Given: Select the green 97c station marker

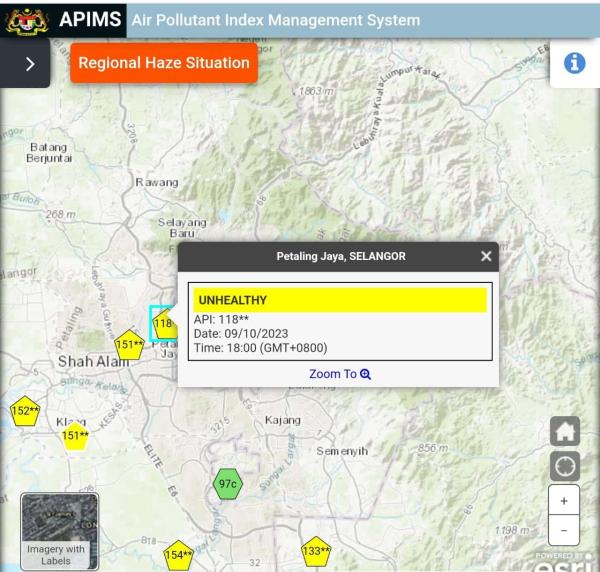Looking at the screenshot, I should [x=228, y=485].
